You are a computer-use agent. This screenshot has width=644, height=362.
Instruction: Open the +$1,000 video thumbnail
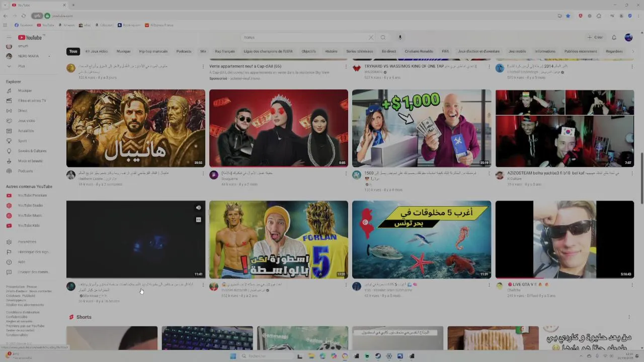click(x=422, y=128)
